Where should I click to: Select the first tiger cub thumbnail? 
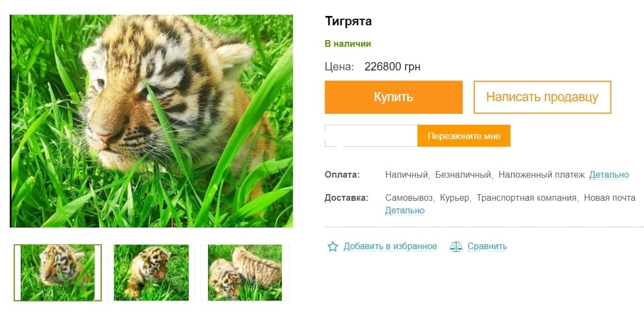[58, 273]
